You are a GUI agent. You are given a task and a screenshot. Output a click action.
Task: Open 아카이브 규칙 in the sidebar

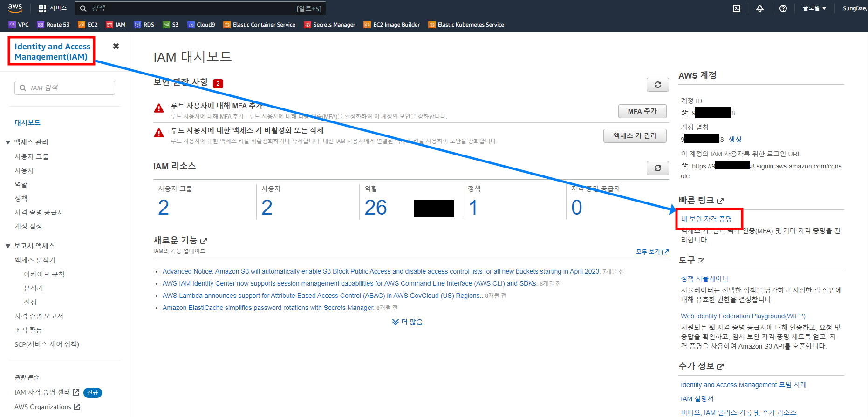point(44,274)
